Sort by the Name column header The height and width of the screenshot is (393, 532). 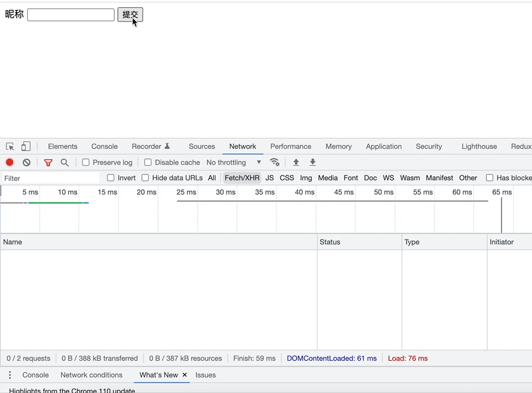(x=159, y=242)
